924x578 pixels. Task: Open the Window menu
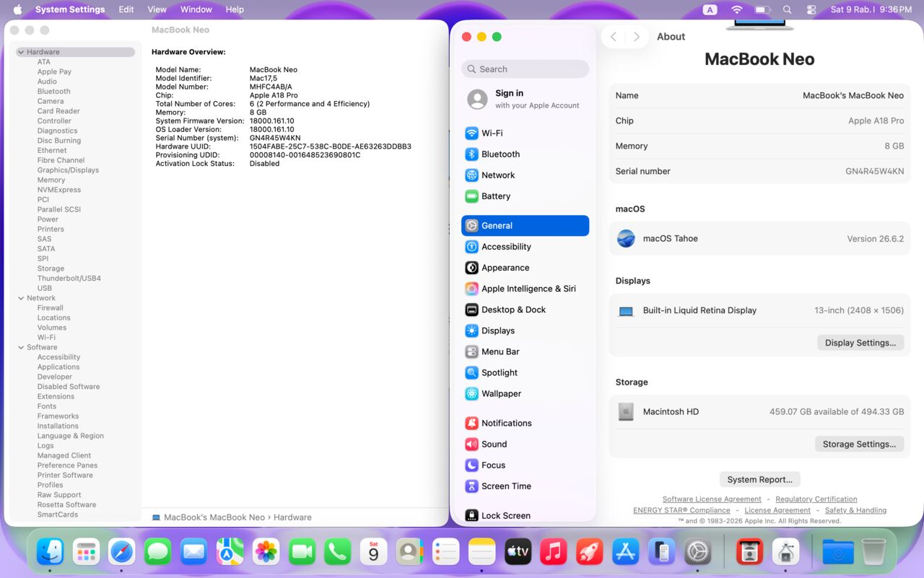click(x=196, y=9)
